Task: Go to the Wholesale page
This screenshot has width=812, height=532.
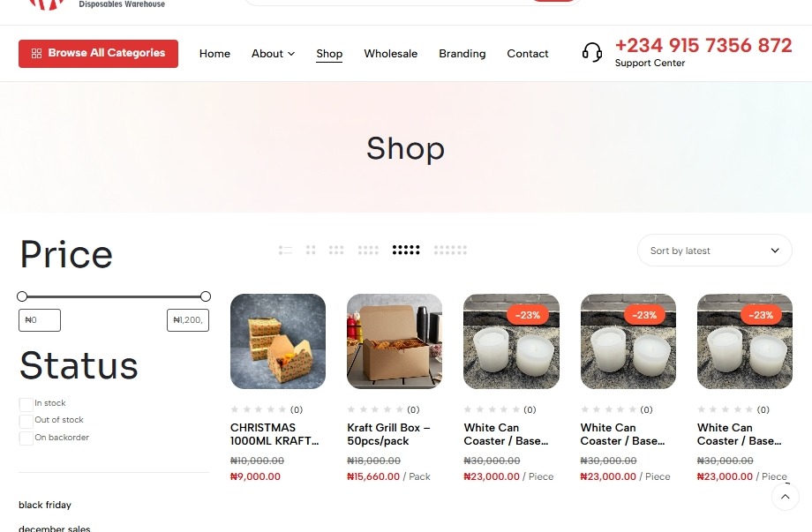Action: point(390,54)
